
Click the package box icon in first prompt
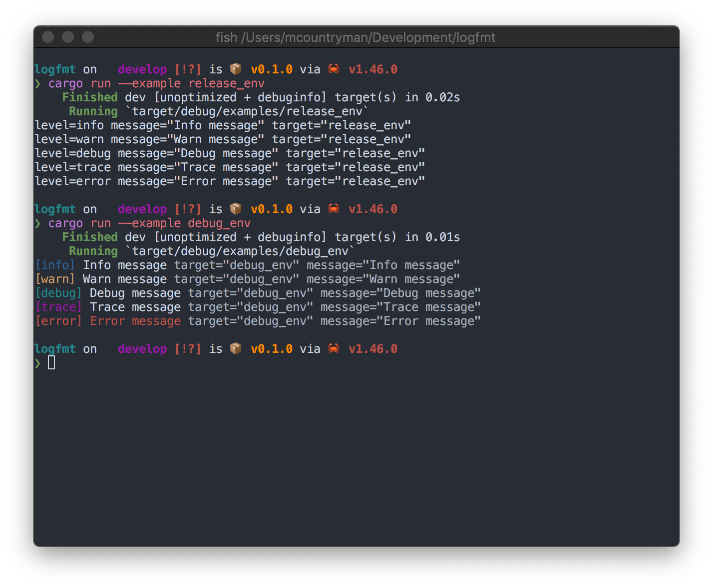coord(236,69)
